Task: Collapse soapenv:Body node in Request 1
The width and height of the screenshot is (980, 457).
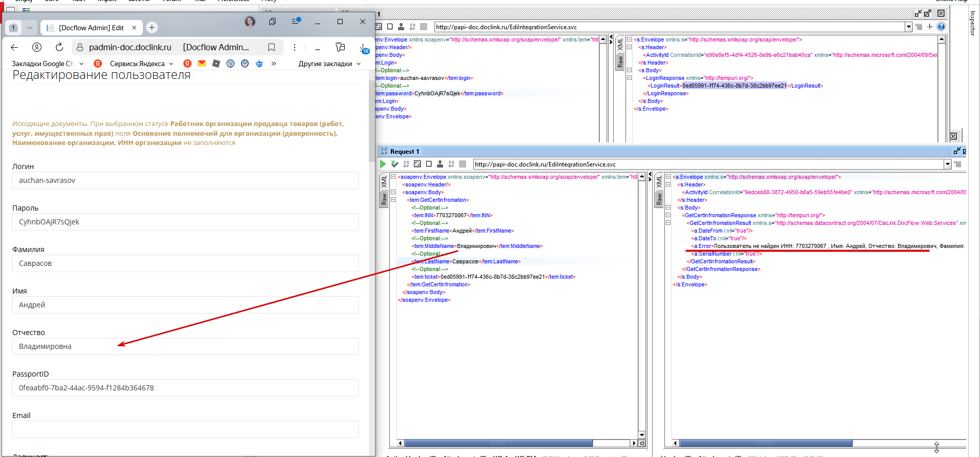Action: tap(393, 192)
